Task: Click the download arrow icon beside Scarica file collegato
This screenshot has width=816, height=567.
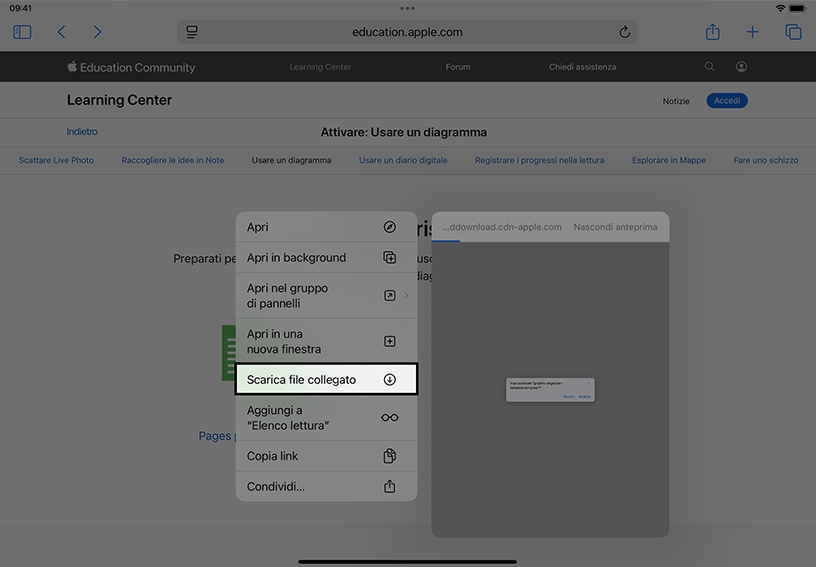Action: coord(389,380)
